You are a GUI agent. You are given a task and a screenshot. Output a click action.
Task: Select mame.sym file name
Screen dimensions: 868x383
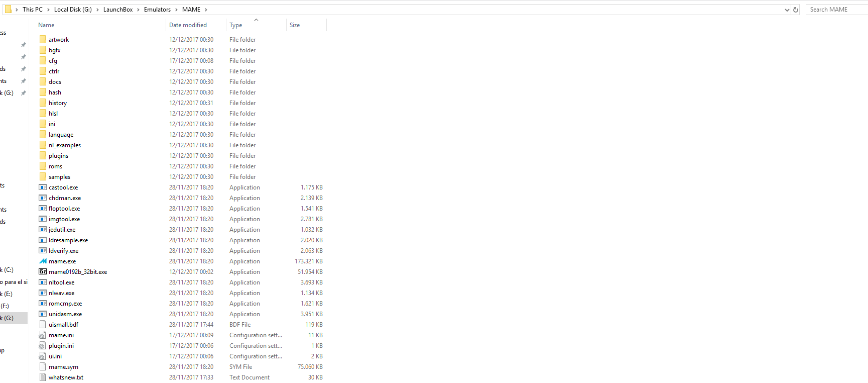click(x=63, y=366)
